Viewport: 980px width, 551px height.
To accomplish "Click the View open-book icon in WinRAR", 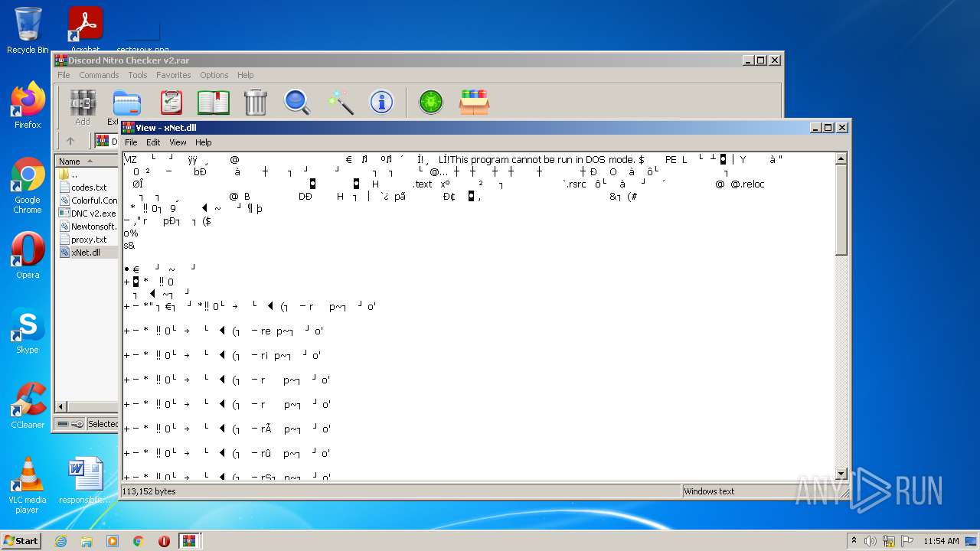I will pyautogui.click(x=214, y=102).
